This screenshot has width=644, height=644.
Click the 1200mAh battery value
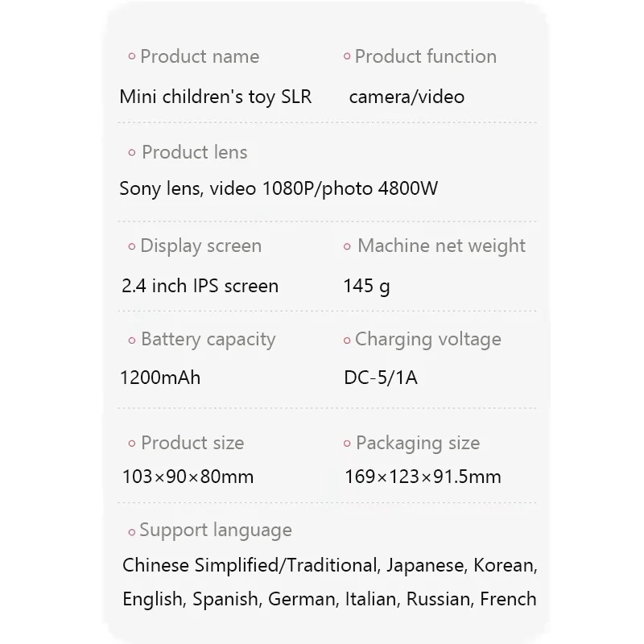pos(160,377)
